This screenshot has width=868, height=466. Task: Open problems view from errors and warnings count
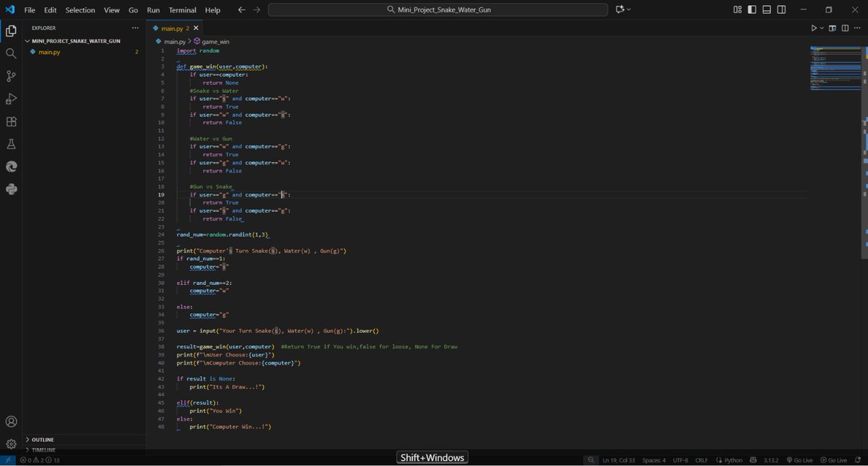[x=40, y=460]
